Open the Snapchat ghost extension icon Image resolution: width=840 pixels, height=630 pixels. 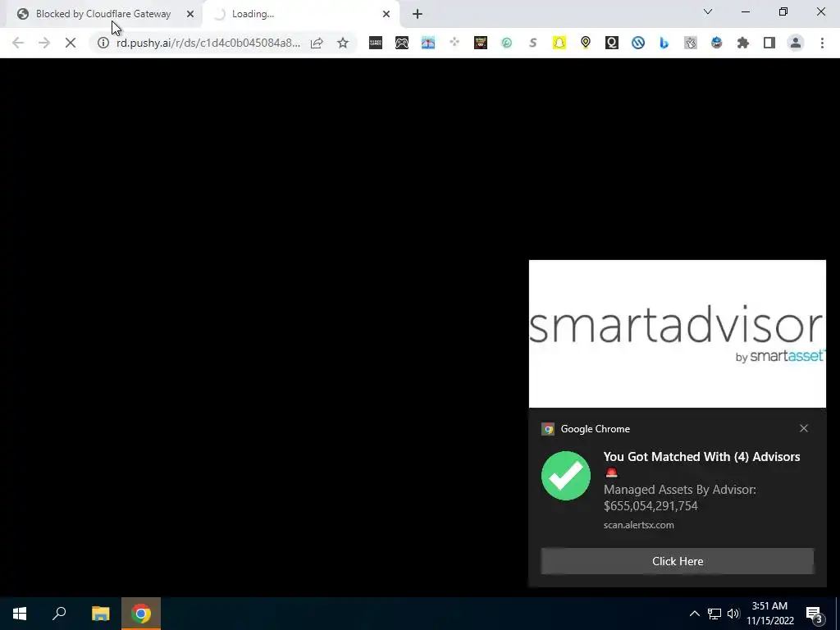point(559,43)
